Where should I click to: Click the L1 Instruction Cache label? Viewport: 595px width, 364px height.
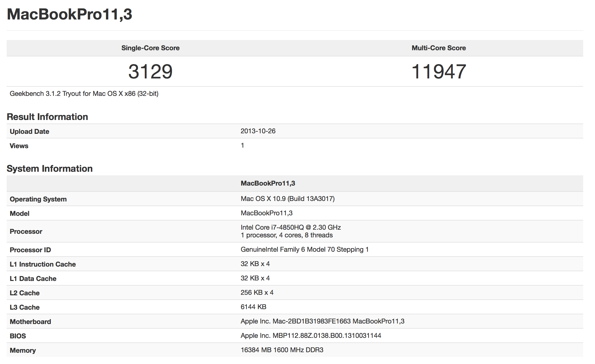pos(43,264)
